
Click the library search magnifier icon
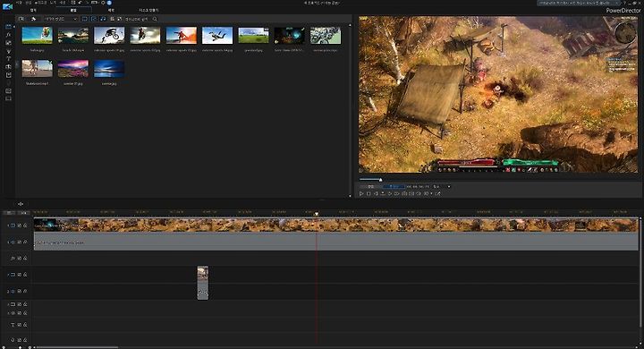coord(155,19)
